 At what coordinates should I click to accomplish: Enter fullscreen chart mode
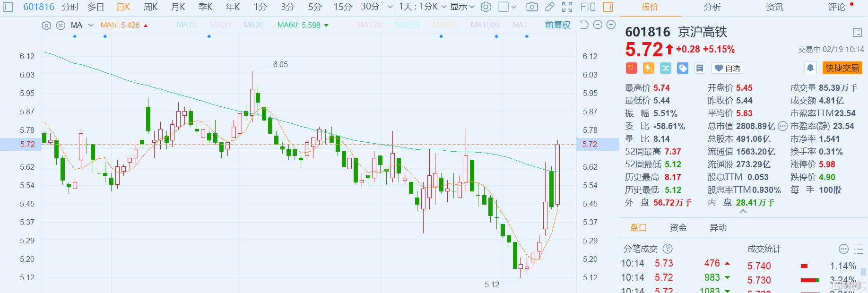coord(567,7)
